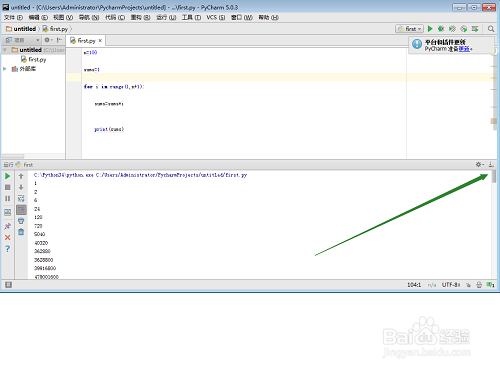Open the Code (代码) menu
Screen dimensions: 500x370
pos(115,17)
